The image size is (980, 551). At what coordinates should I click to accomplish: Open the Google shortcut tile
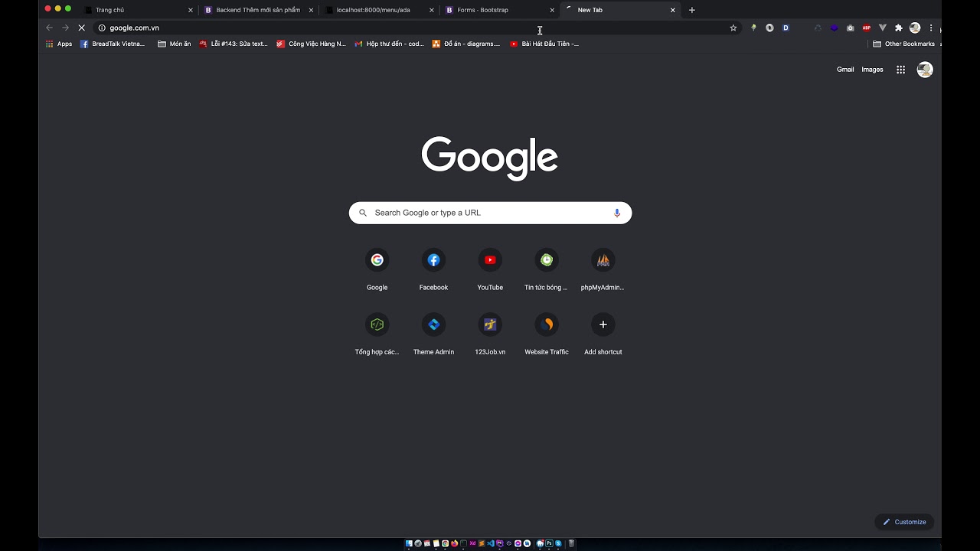coord(377,270)
